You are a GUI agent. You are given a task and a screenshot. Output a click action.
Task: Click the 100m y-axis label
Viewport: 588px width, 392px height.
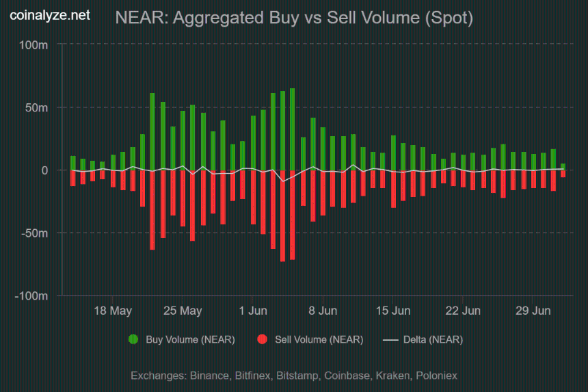(x=34, y=45)
